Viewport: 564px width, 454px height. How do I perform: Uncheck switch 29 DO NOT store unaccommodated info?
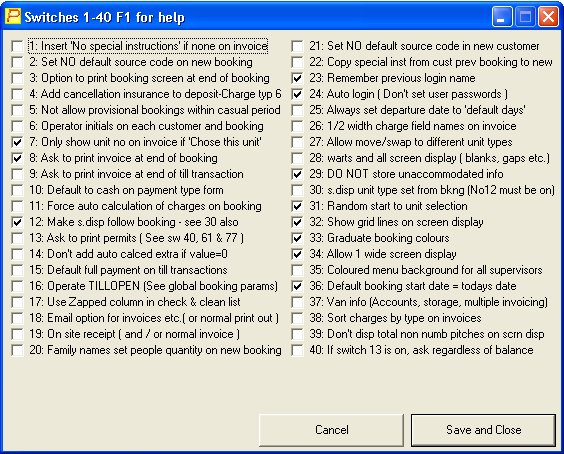(x=297, y=174)
